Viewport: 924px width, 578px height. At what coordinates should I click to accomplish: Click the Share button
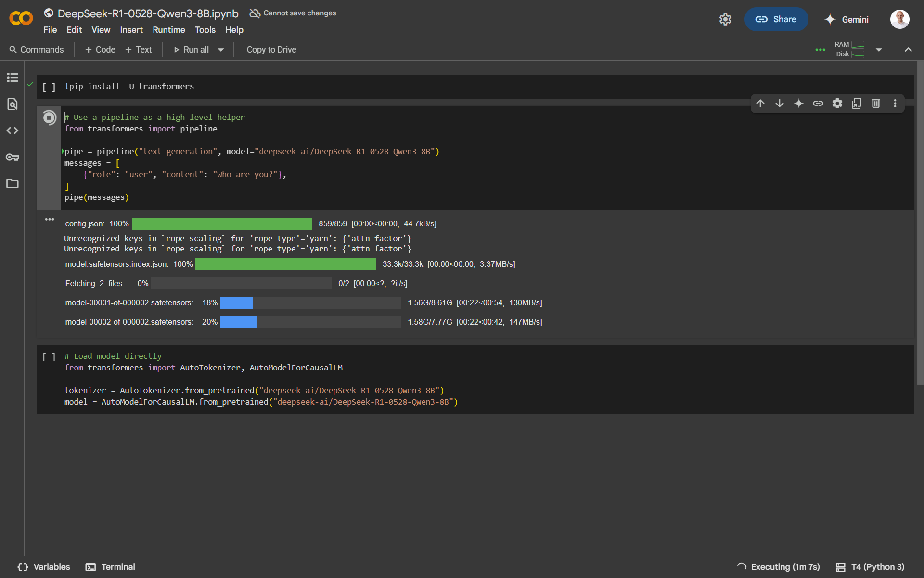776,19
